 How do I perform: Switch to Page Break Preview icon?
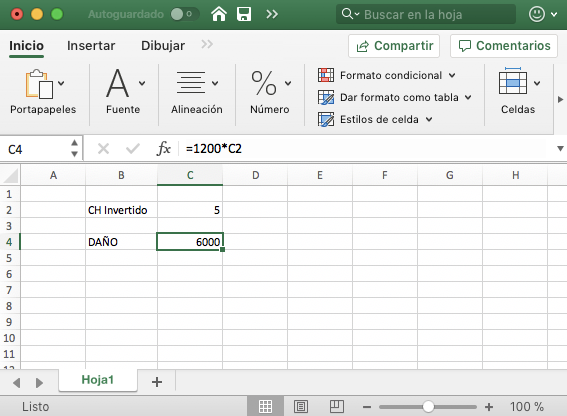tap(337, 407)
